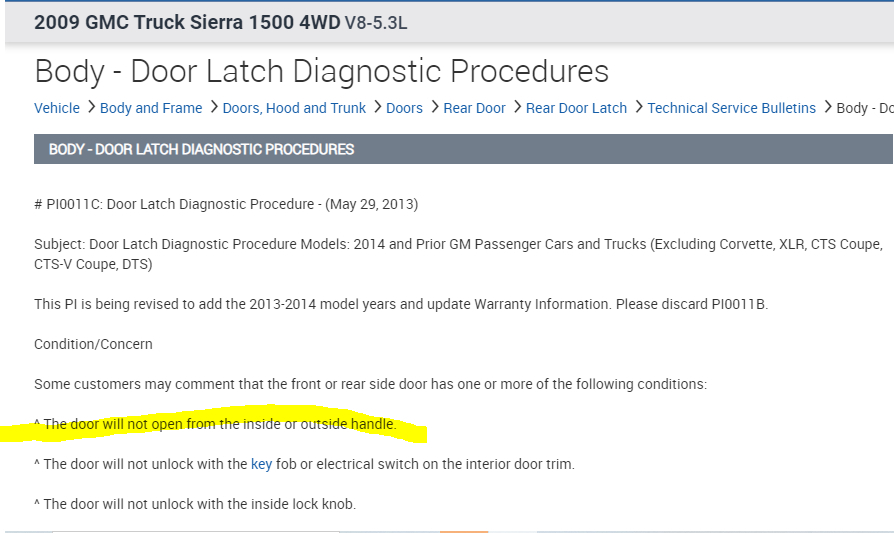The height and width of the screenshot is (533, 894).
Task: Click the chevron after the Rear Door breadcrumb
Action: pos(516,107)
